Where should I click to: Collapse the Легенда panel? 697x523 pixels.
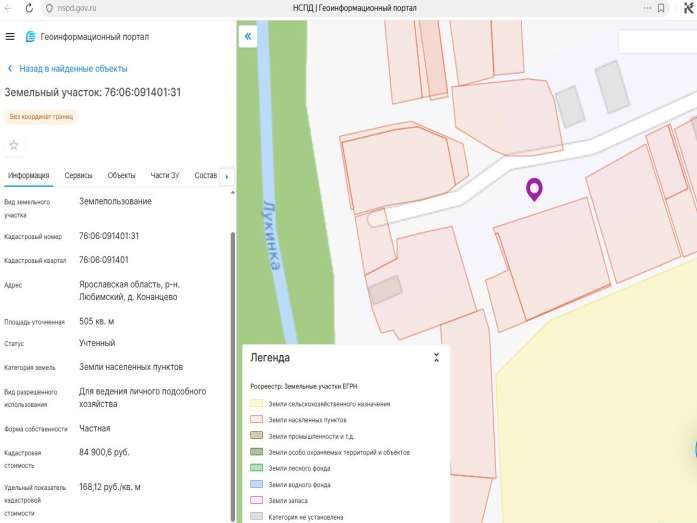click(436, 357)
